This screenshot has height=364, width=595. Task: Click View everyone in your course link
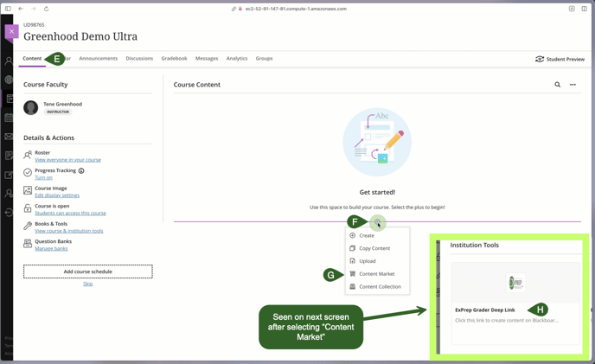[67, 160]
